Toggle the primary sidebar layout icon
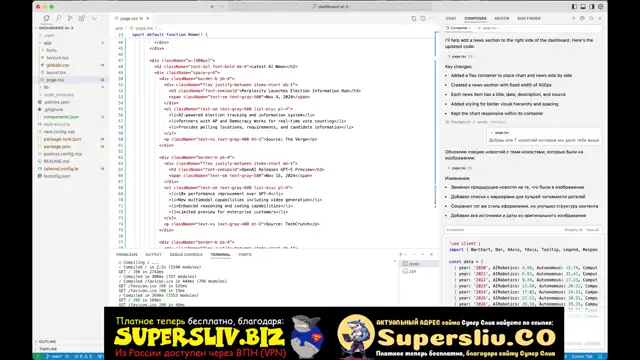The width and height of the screenshot is (640, 360). coord(574,7)
